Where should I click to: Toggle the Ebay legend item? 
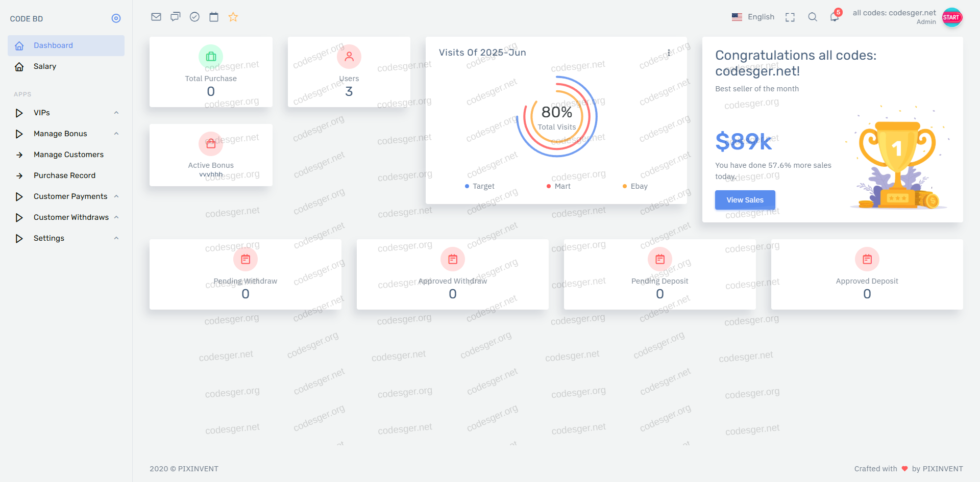click(635, 186)
